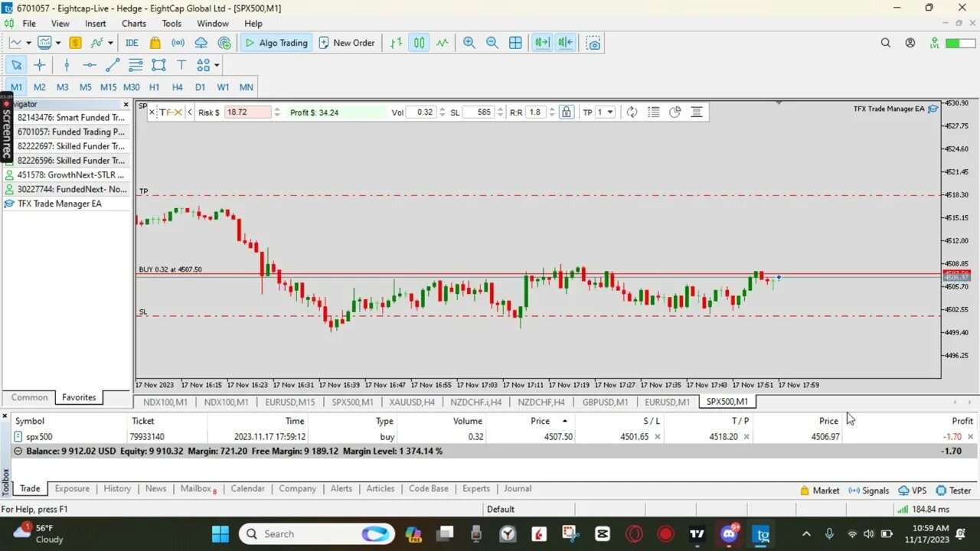Switch chart to line chart type
This screenshot has width=980, height=551.
443,43
